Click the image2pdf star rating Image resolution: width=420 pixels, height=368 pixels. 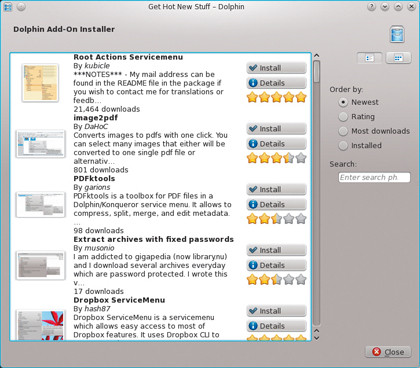[x=277, y=158]
